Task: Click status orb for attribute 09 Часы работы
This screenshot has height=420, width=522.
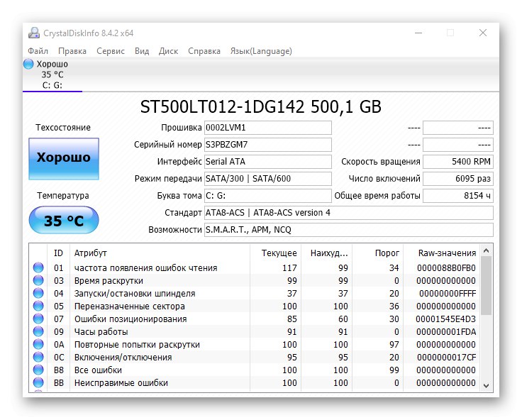Action: [x=38, y=332]
